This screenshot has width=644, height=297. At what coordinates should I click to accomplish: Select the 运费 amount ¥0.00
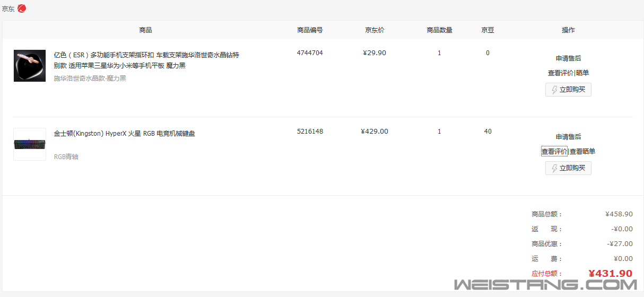pos(623,259)
